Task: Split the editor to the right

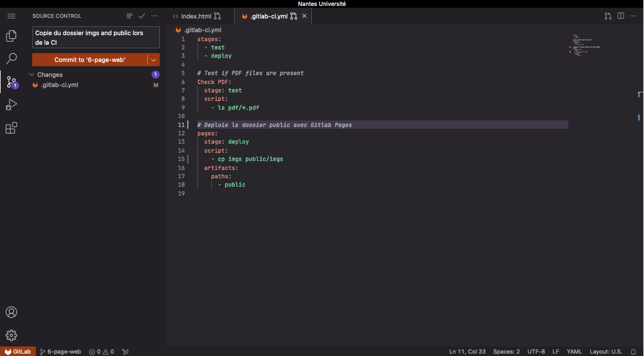Action: pos(621,16)
